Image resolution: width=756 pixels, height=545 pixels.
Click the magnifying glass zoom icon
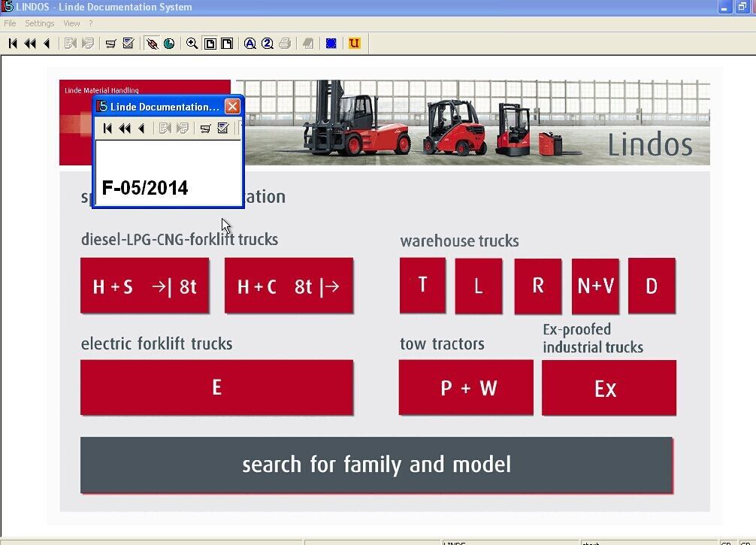tap(192, 44)
